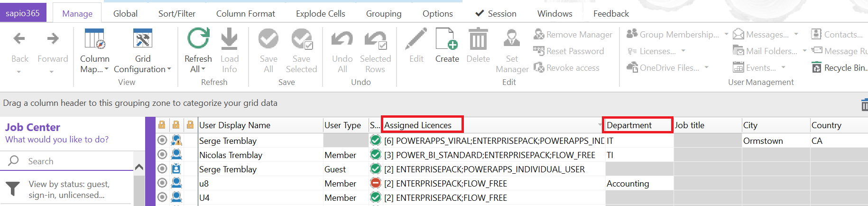The image size is (868, 206).
Task: Select the row selector for Nicolas Tremblay
Action: point(162,155)
